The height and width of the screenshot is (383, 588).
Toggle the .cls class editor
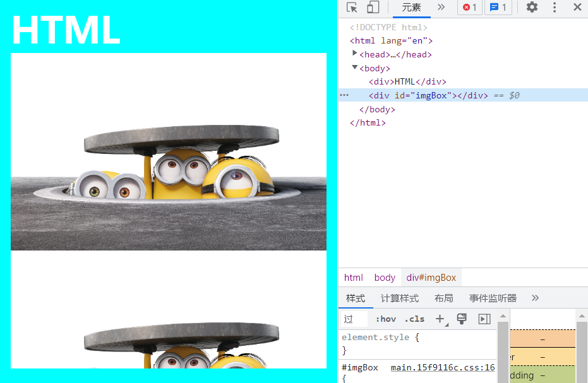[x=414, y=319]
